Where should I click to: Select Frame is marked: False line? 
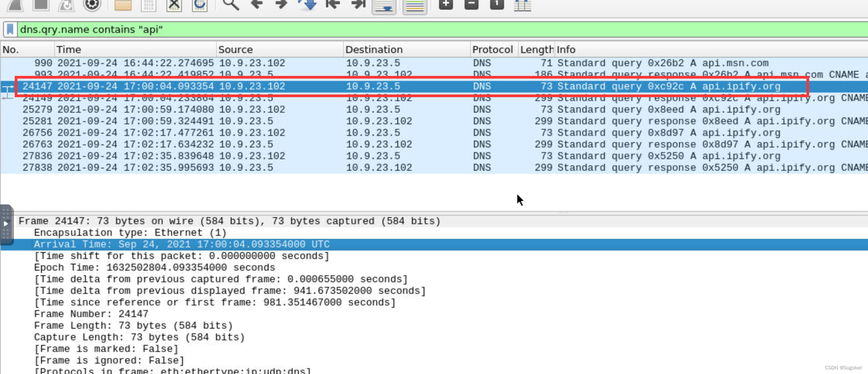point(434,349)
